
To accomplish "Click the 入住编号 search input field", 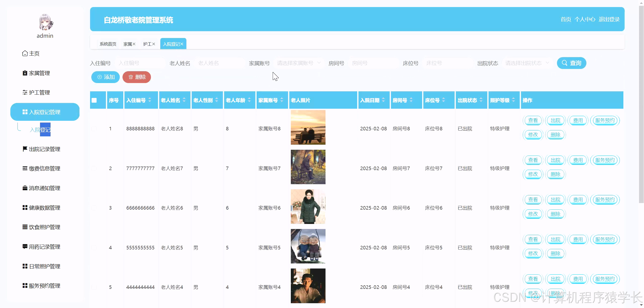I will pos(140,63).
